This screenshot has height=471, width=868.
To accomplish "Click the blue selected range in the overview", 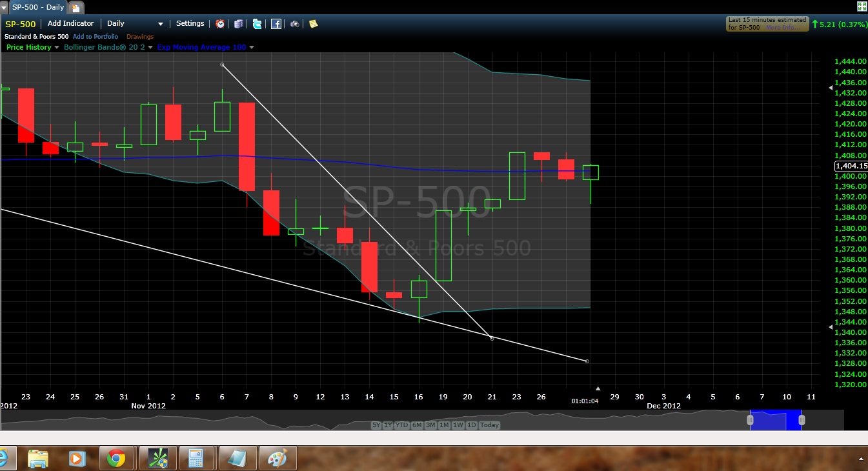I will 776,420.
